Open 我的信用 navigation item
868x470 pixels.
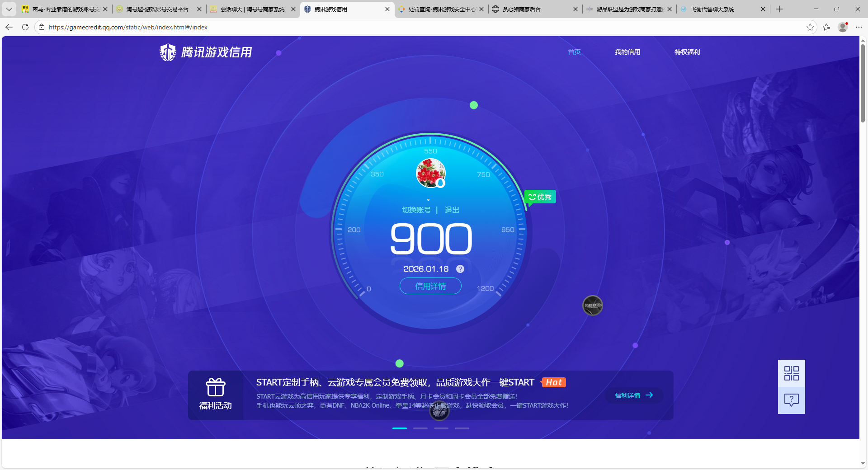tap(627, 52)
